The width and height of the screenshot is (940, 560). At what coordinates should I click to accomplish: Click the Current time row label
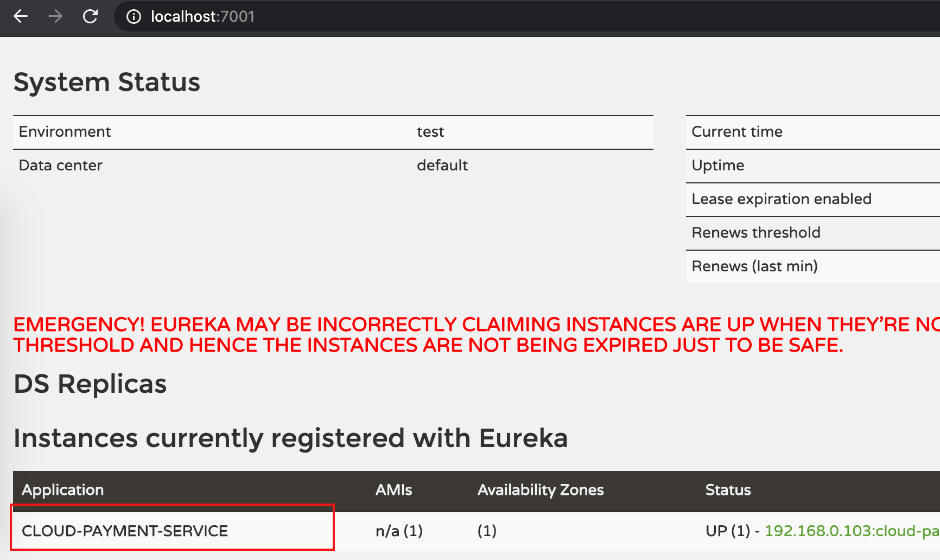point(737,132)
